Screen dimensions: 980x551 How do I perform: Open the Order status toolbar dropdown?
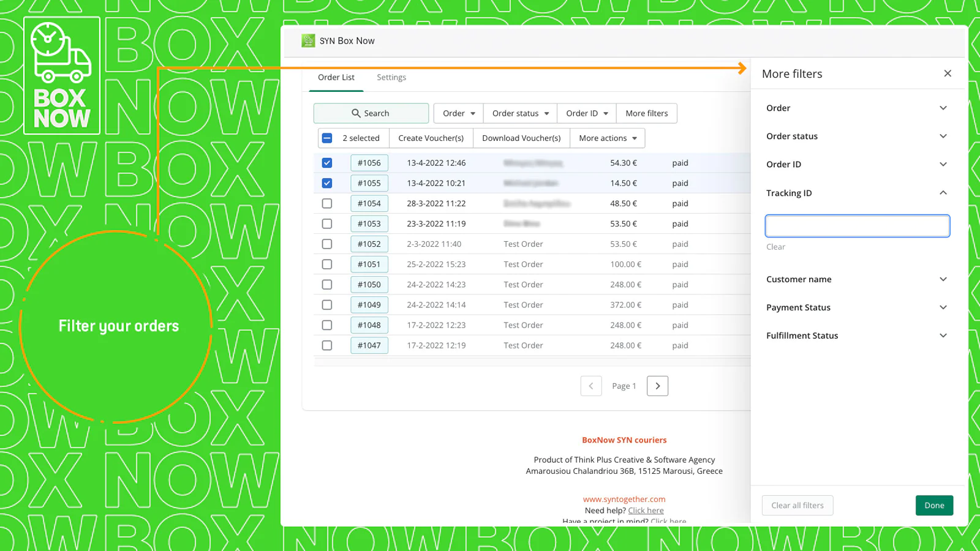coord(520,113)
